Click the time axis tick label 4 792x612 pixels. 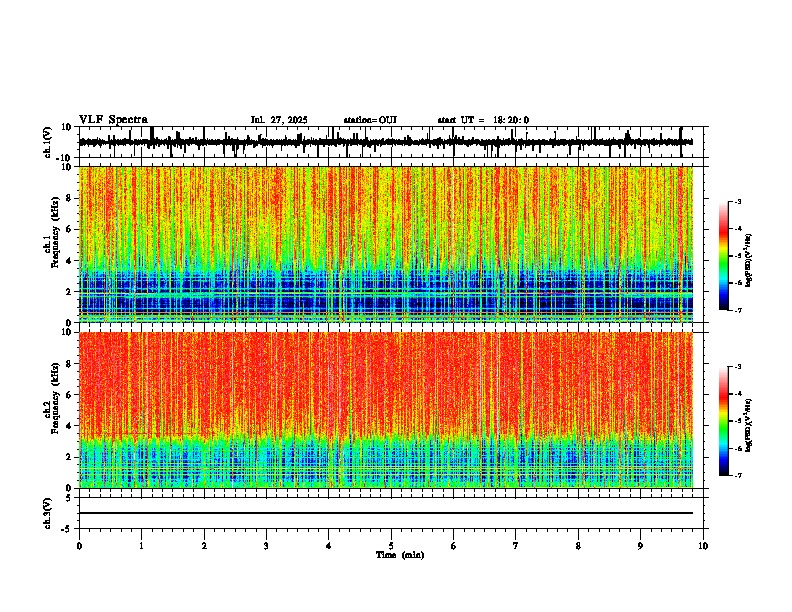[329, 546]
